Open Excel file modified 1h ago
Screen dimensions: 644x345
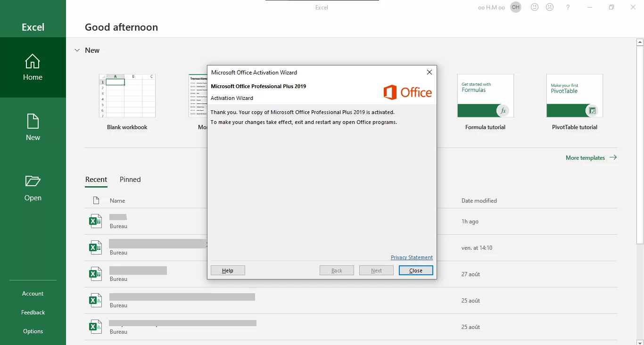351,222
